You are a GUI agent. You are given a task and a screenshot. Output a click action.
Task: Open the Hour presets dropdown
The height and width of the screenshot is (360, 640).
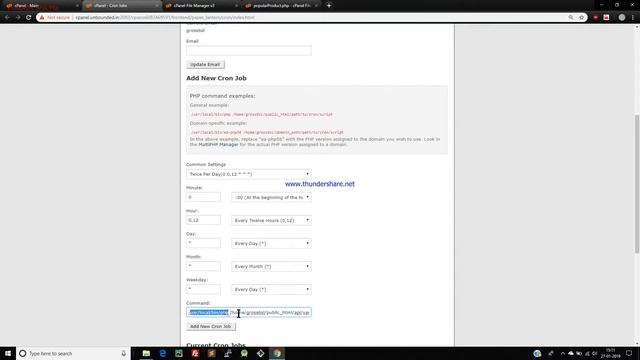coord(271,220)
